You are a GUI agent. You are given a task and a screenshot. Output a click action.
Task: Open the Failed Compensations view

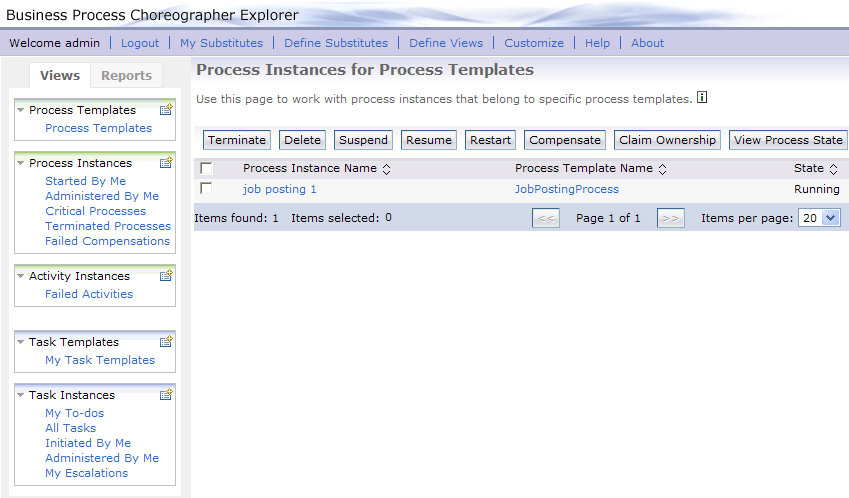tap(107, 241)
